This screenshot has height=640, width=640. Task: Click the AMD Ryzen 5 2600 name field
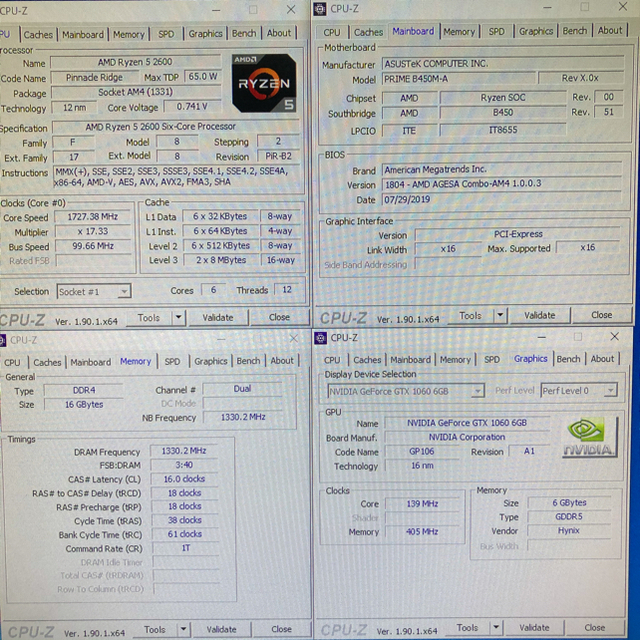136,62
